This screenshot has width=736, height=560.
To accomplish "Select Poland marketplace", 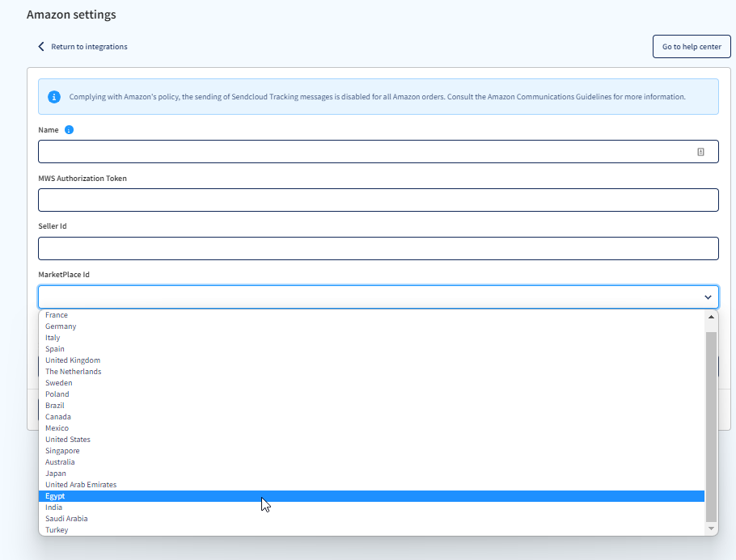I will click(372, 394).
